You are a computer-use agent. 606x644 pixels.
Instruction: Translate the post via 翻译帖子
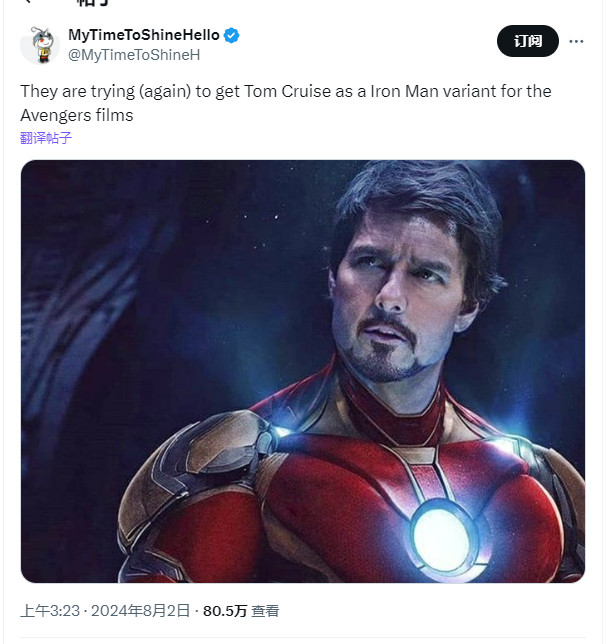(46, 138)
